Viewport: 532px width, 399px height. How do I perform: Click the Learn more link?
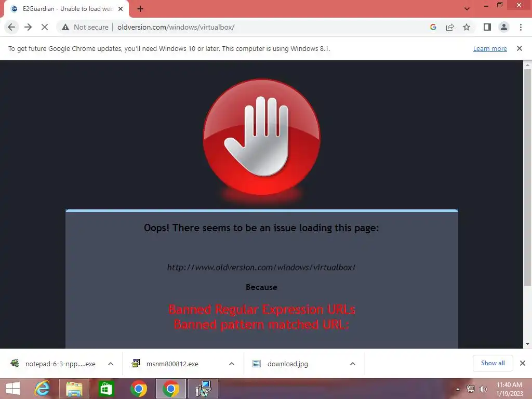490,48
